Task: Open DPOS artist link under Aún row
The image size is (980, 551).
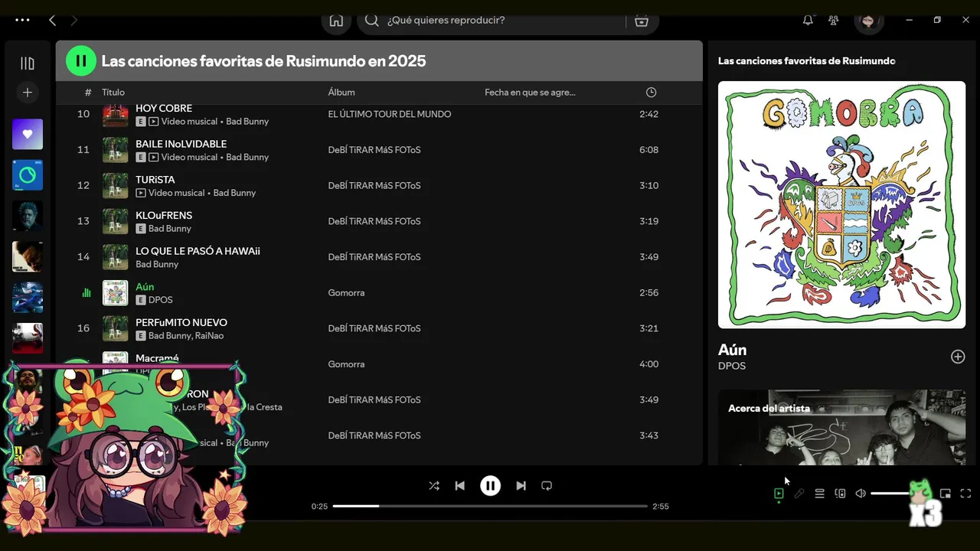Action: pyautogui.click(x=161, y=300)
